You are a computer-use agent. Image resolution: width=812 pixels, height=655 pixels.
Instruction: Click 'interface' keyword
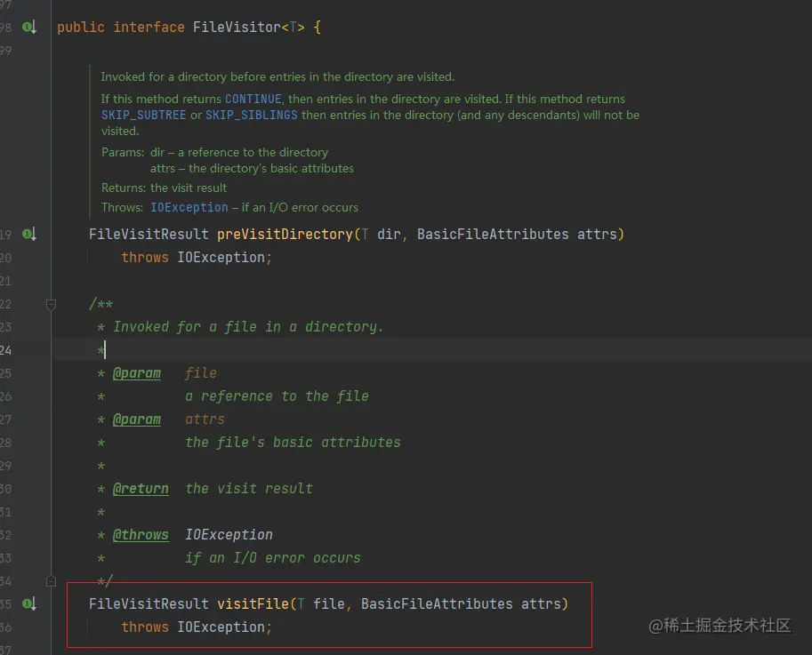(149, 27)
